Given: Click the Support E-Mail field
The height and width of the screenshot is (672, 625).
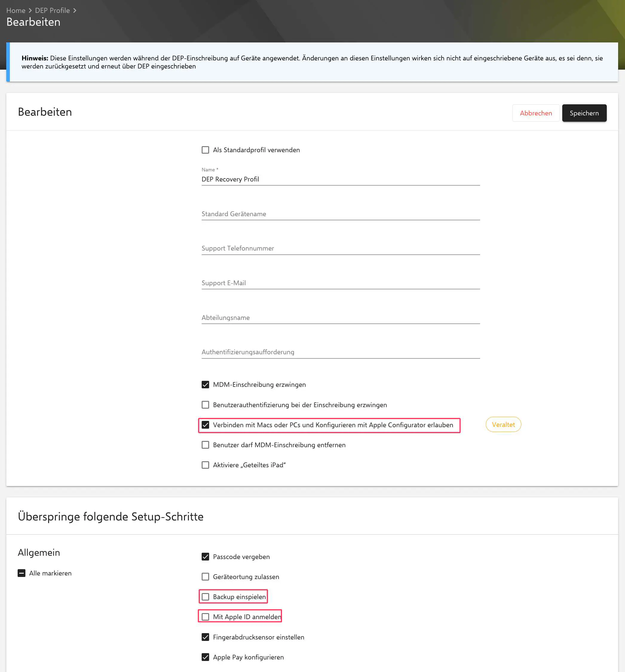Looking at the screenshot, I should coord(340,283).
